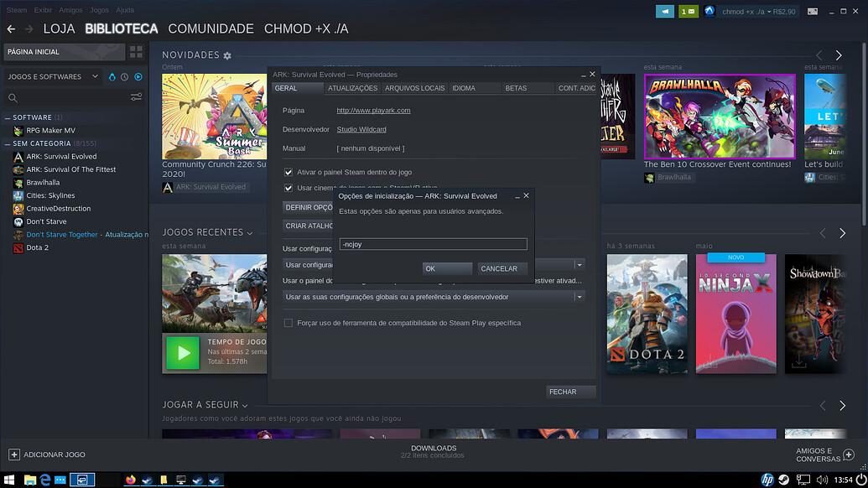868x488 pixels.
Task: Select Cities: Skylines in library list
Action: pyautogui.click(x=50, y=195)
